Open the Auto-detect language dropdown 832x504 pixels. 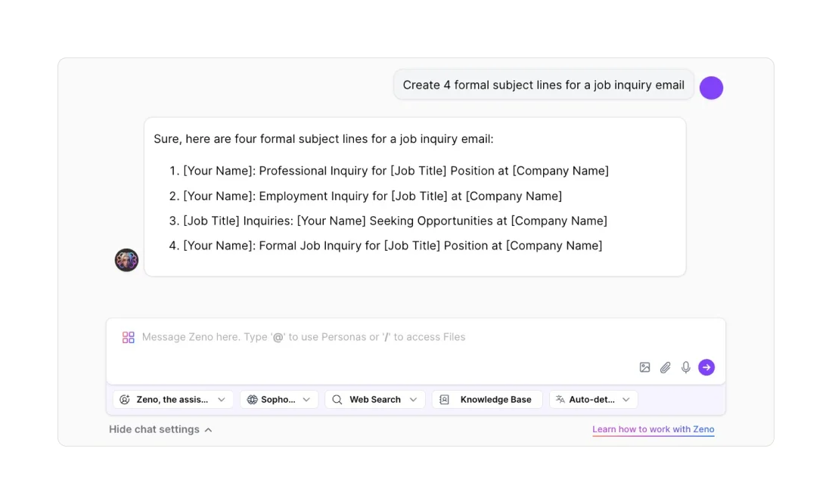(593, 400)
